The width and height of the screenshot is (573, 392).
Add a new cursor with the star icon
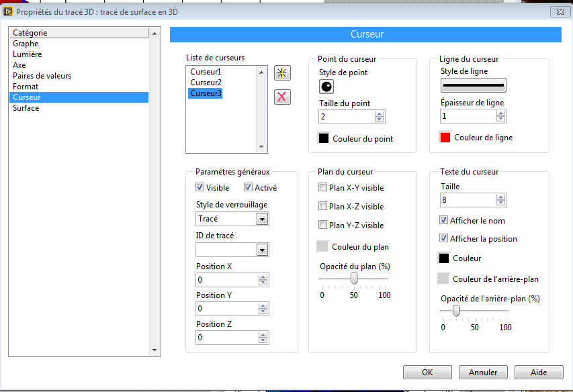coord(282,73)
